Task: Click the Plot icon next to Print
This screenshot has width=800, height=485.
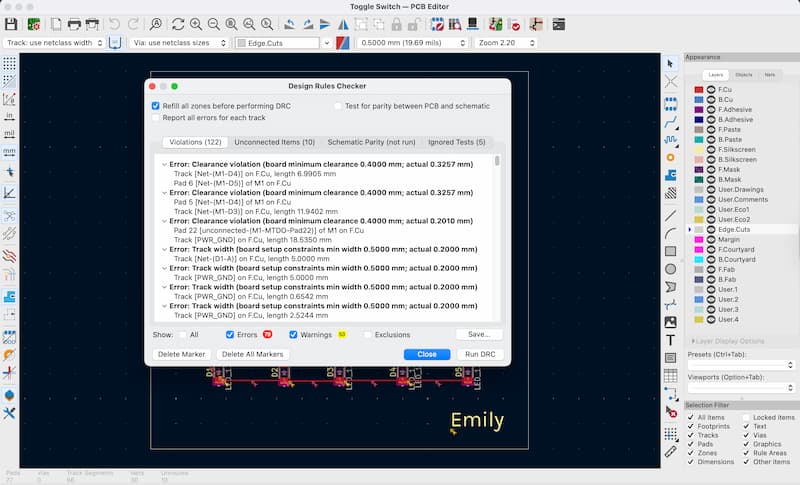Action: [92, 24]
